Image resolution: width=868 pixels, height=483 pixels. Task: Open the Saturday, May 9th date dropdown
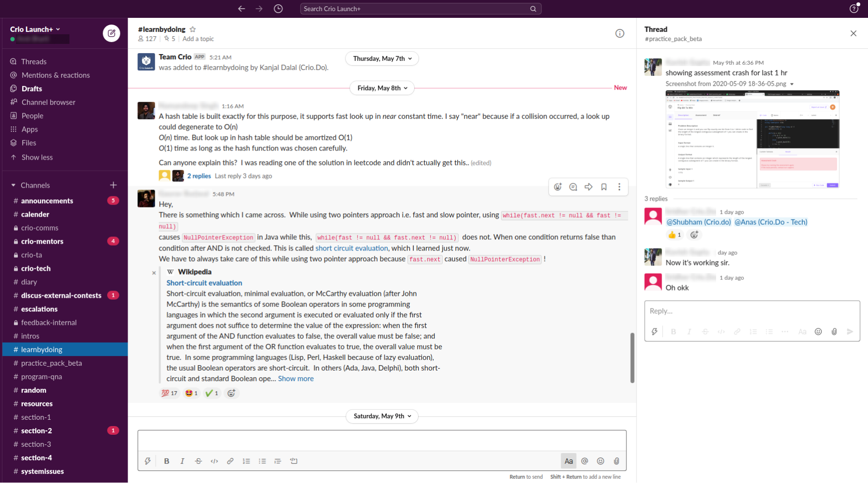pos(382,416)
